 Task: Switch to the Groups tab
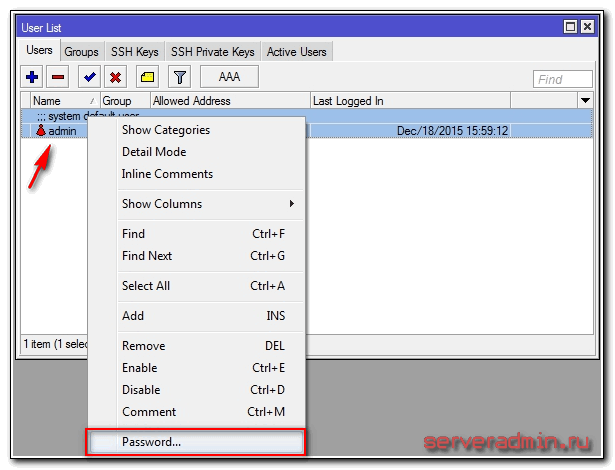click(x=81, y=52)
